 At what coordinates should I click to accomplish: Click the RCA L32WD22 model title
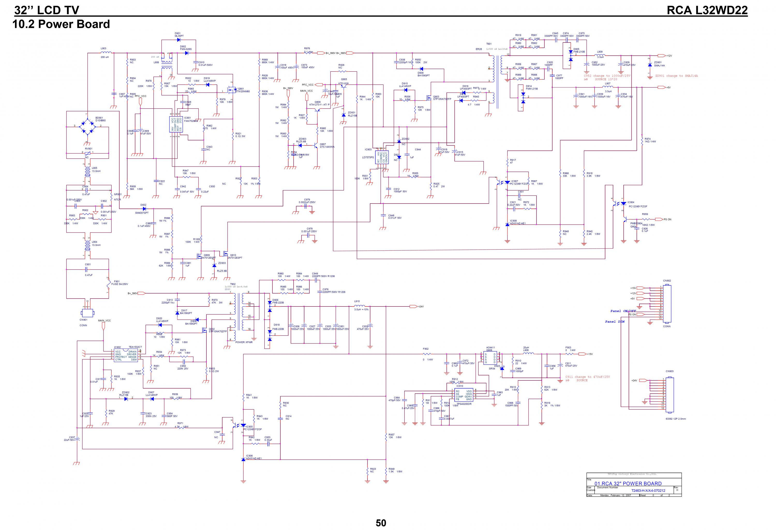pos(707,10)
